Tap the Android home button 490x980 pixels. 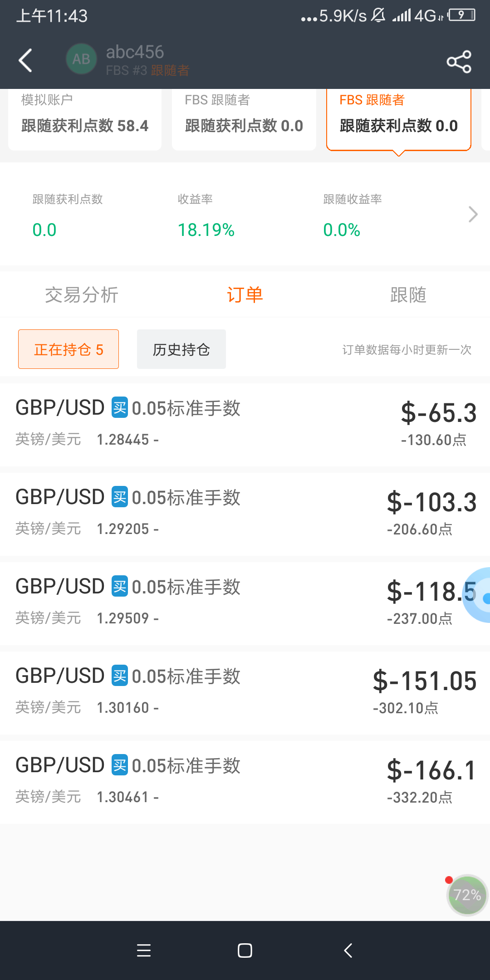click(x=245, y=950)
